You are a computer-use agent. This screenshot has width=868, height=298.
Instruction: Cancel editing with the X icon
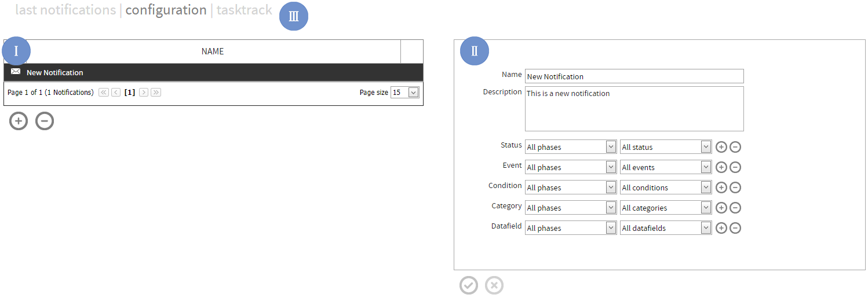494,285
